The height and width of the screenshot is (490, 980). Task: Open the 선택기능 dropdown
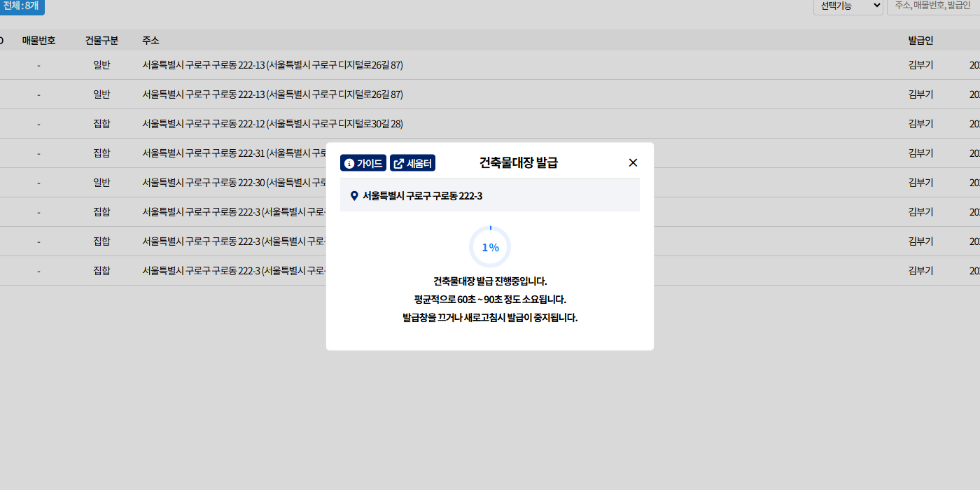pyautogui.click(x=848, y=6)
